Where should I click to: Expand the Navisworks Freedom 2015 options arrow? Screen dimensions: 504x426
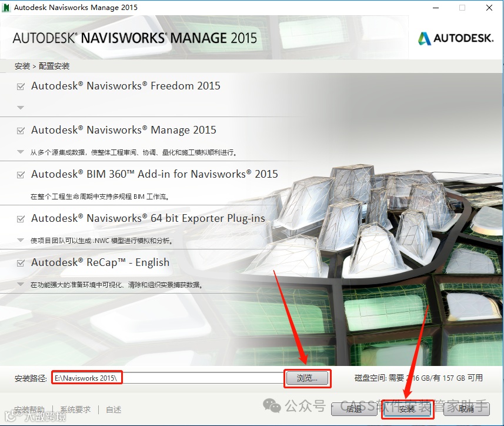tap(21, 108)
